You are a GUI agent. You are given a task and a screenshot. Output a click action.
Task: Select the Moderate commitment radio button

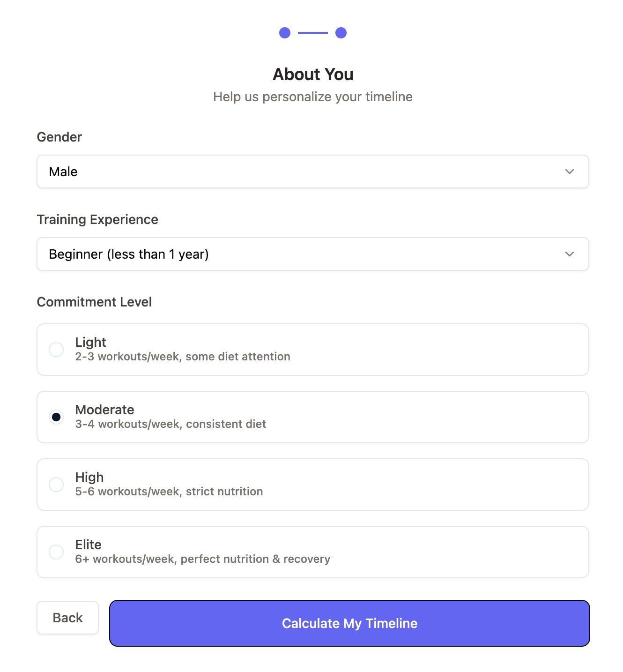pyautogui.click(x=56, y=417)
